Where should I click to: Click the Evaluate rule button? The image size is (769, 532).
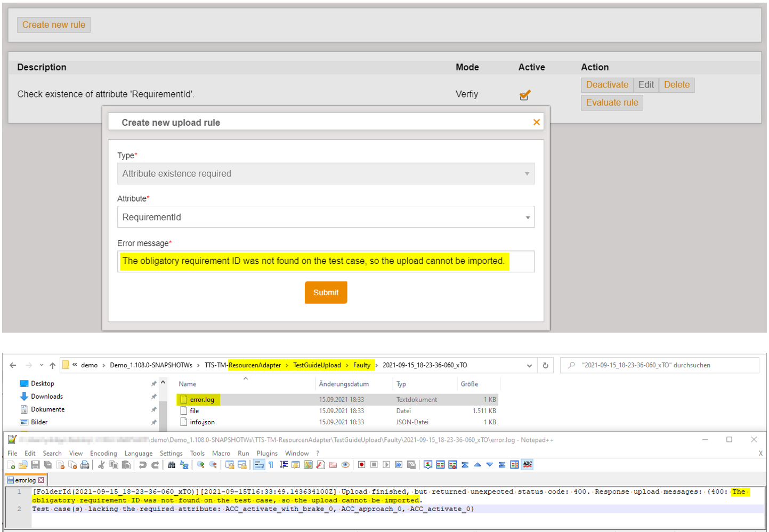(x=611, y=103)
